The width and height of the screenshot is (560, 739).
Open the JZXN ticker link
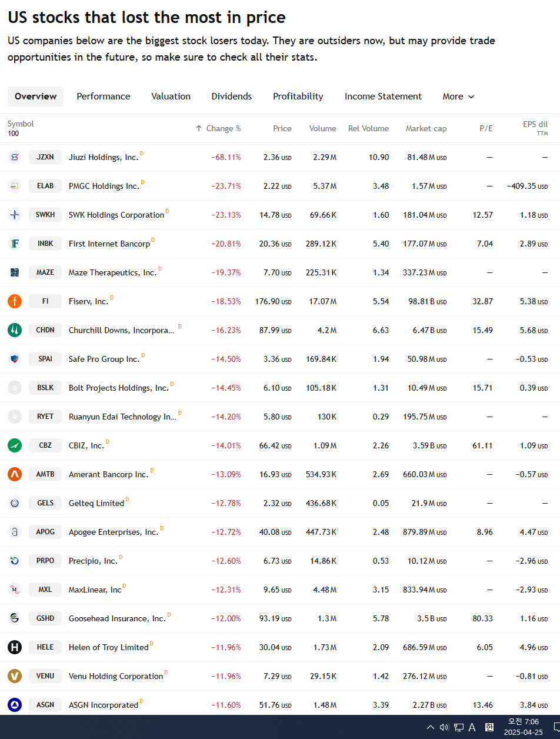[x=45, y=157]
